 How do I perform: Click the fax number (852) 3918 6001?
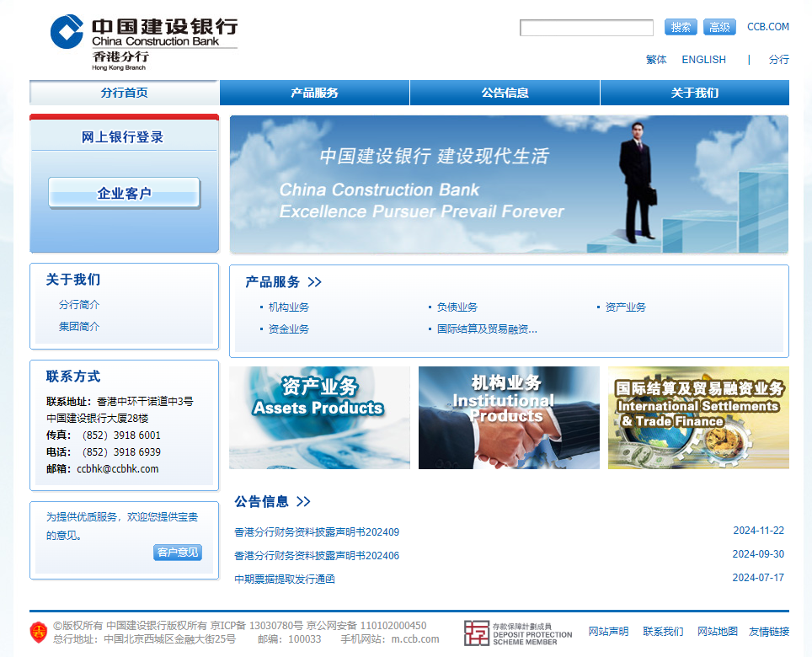pyautogui.click(x=121, y=435)
